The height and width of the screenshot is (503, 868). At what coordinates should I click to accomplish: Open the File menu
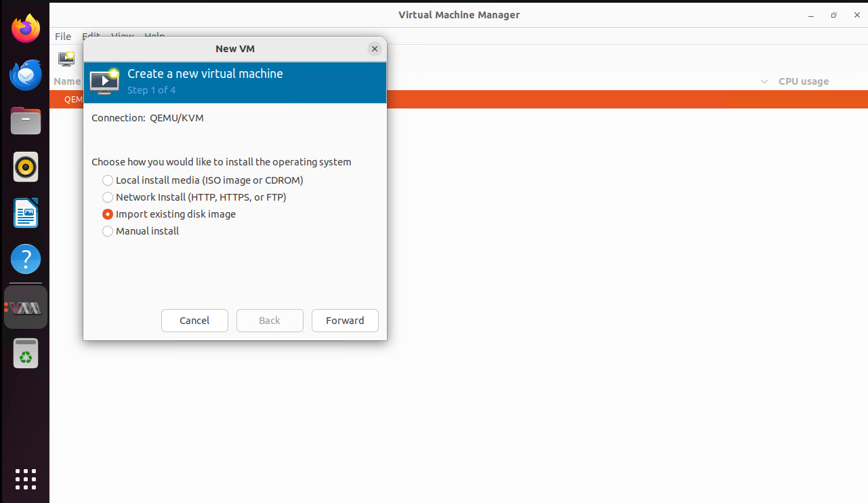tap(63, 37)
